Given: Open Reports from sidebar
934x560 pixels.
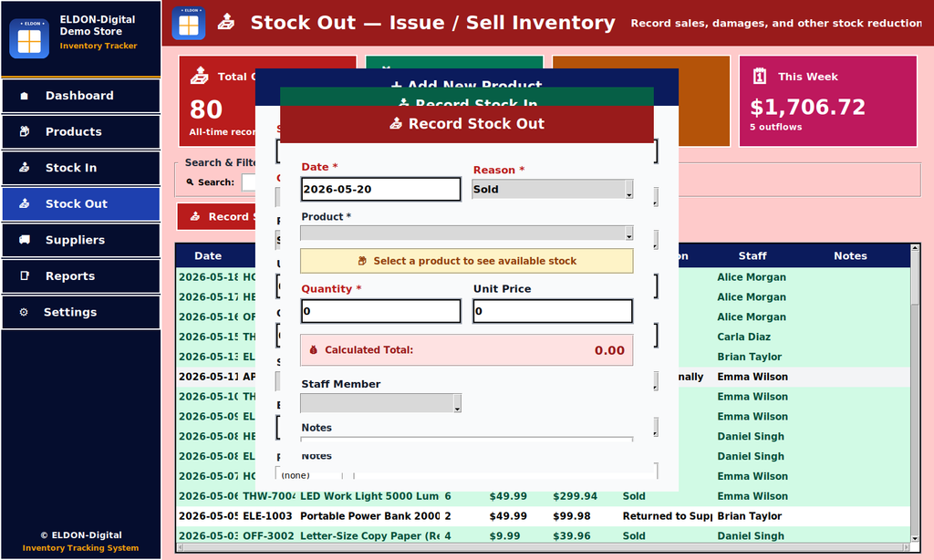Looking at the screenshot, I should [x=81, y=275].
